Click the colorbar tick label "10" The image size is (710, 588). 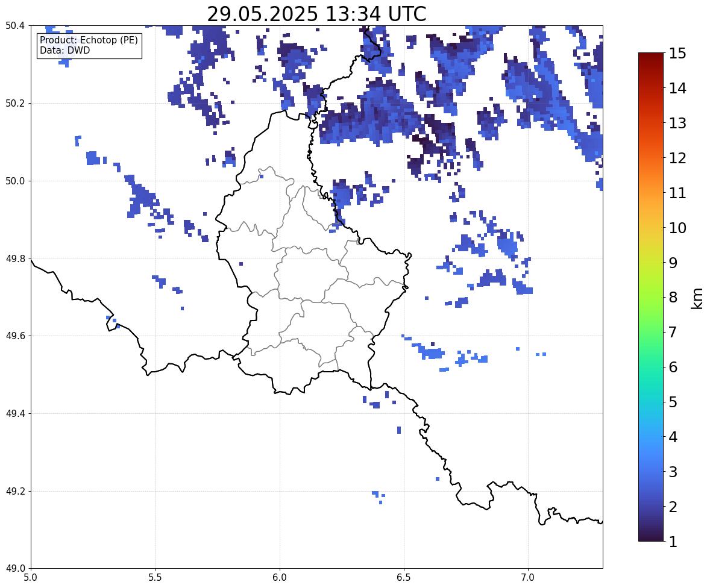(x=677, y=228)
